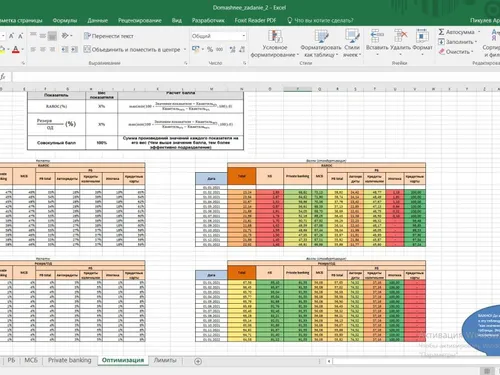Align text to the left
500x375 pixels.
pyautogui.click(x=33, y=50)
